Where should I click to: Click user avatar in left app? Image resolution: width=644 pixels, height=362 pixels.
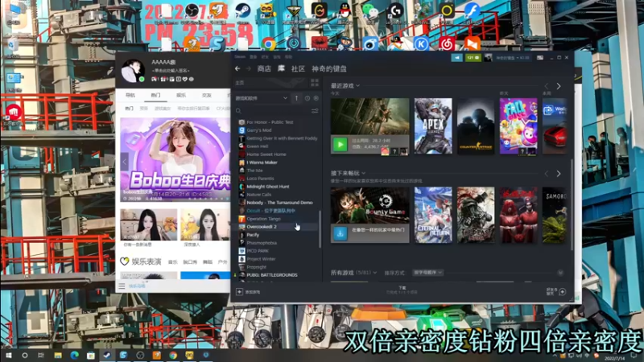click(133, 70)
